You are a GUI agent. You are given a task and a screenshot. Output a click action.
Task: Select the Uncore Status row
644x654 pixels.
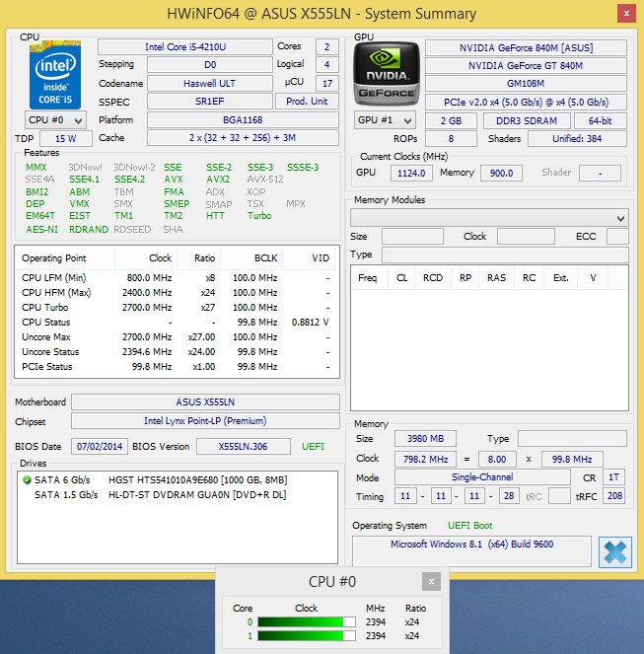pos(177,352)
